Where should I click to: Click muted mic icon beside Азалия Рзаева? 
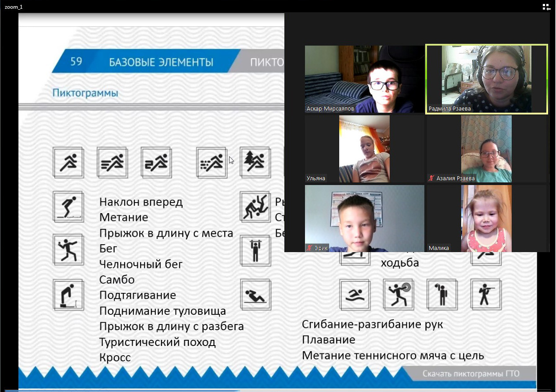pyautogui.click(x=432, y=178)
